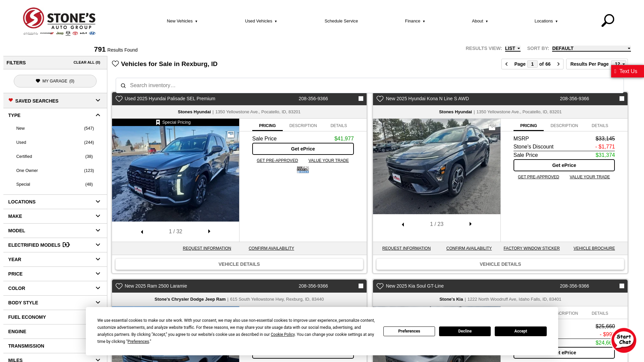Favorite the Ram 2500 Laramie heart icon
This screenshot has height=362, width=644.
(x=119, y=286)
